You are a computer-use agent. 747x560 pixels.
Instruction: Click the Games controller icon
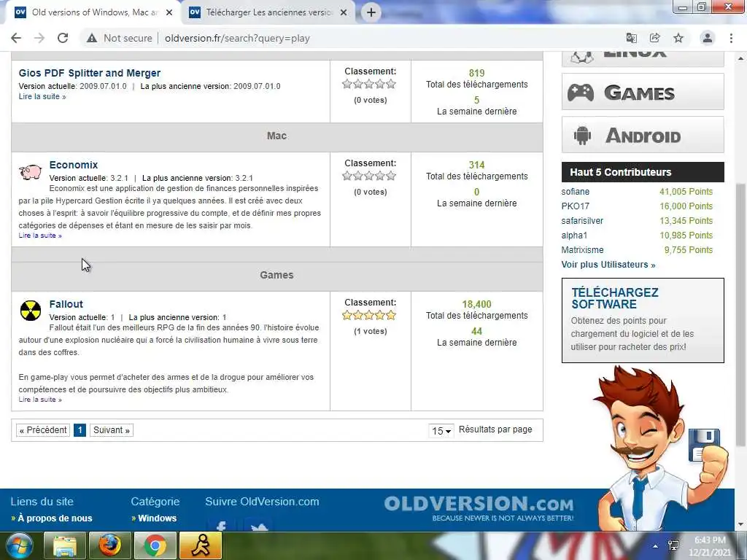tap(581, 93)
